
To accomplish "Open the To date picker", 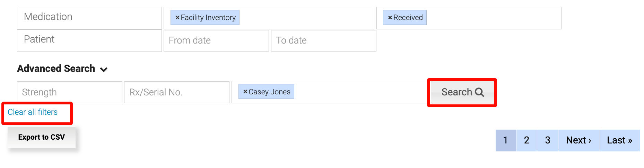I will tap(323, 40).
